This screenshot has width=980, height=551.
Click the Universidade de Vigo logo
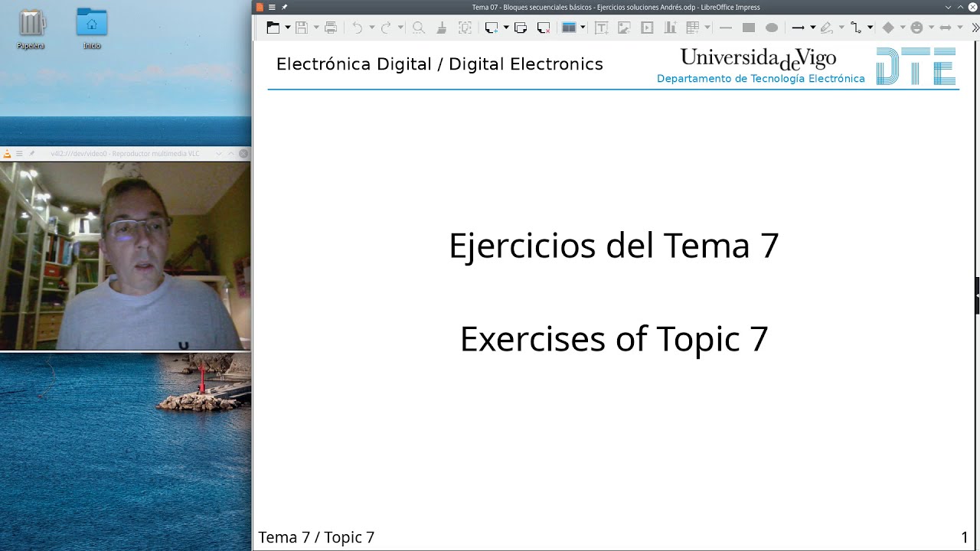point(758,58)
